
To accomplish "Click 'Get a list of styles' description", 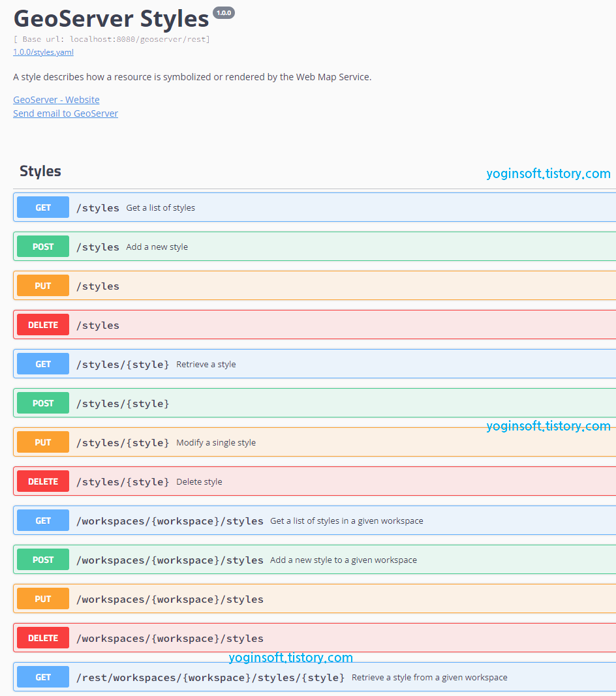I will click(161, 207).
